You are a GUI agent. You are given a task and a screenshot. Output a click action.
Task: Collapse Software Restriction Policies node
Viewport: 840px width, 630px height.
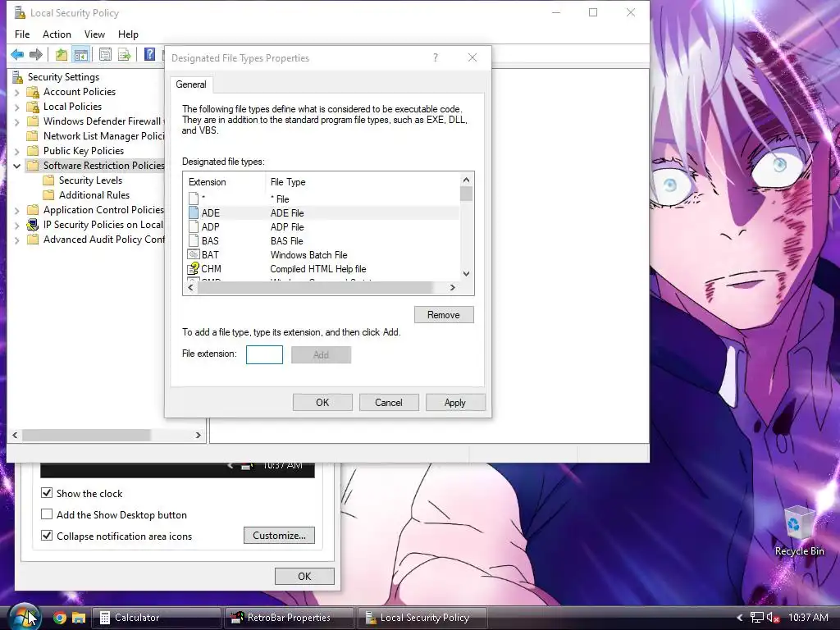click(16, 166)
